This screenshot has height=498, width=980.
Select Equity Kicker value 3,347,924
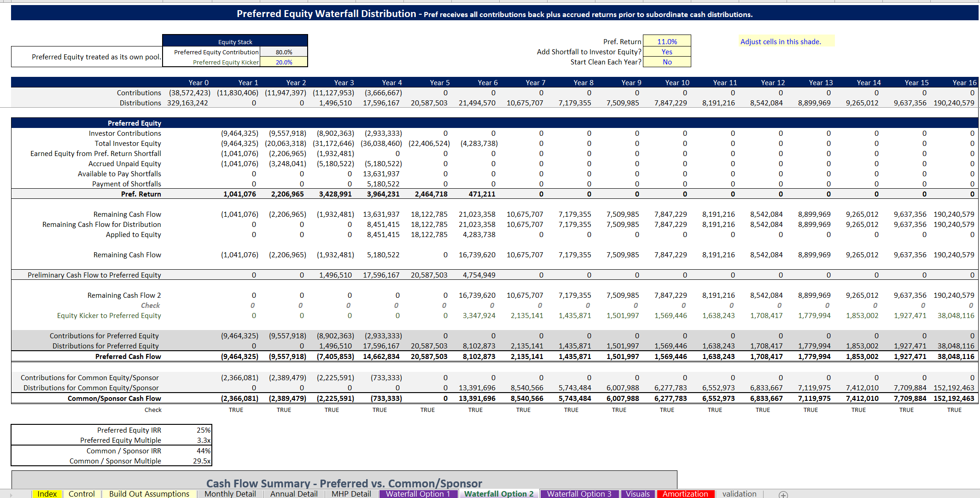click(x=479, y=315)
